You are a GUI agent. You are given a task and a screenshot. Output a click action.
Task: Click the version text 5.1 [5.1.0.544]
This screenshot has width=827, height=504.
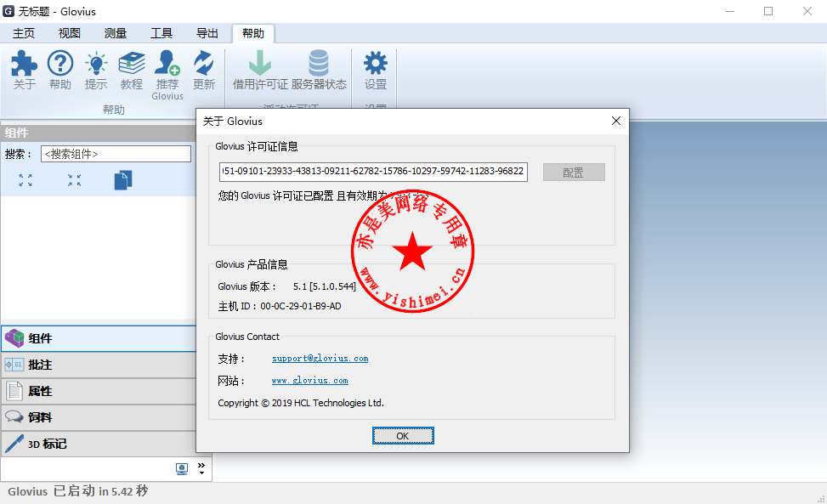point(325,286)
